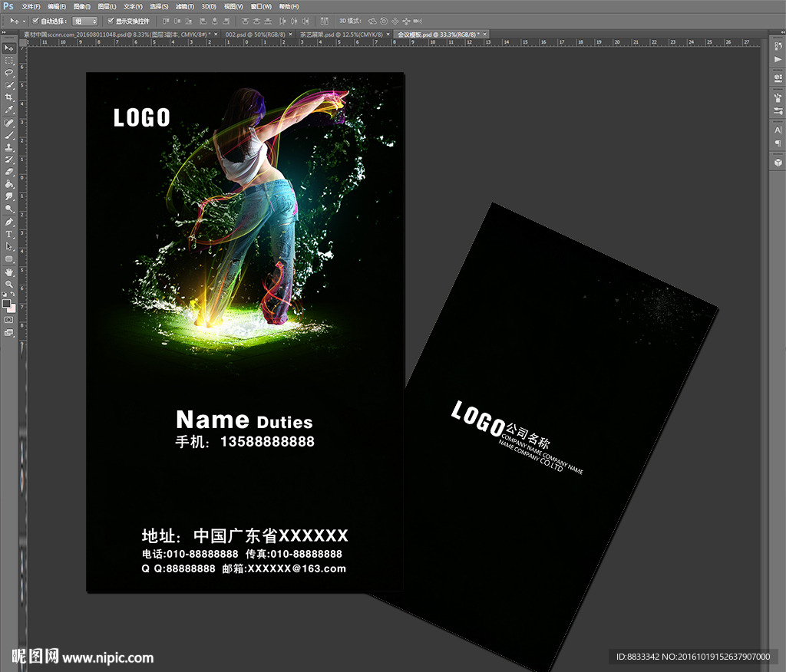Open the 选择(S) menu
786x672 pixels.
click(x=159, y=6)
